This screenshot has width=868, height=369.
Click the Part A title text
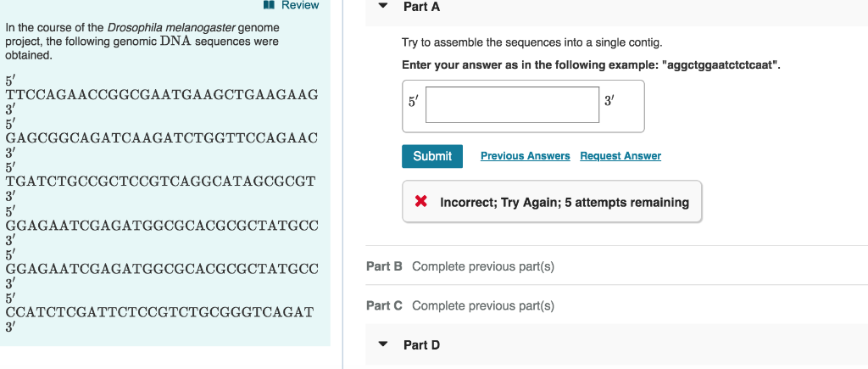coord(421,7)
